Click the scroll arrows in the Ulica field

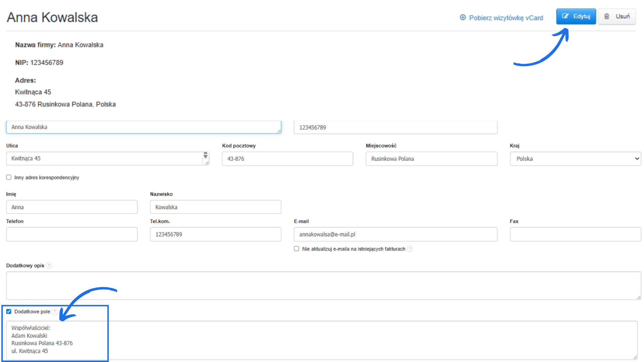coord(206,155)
